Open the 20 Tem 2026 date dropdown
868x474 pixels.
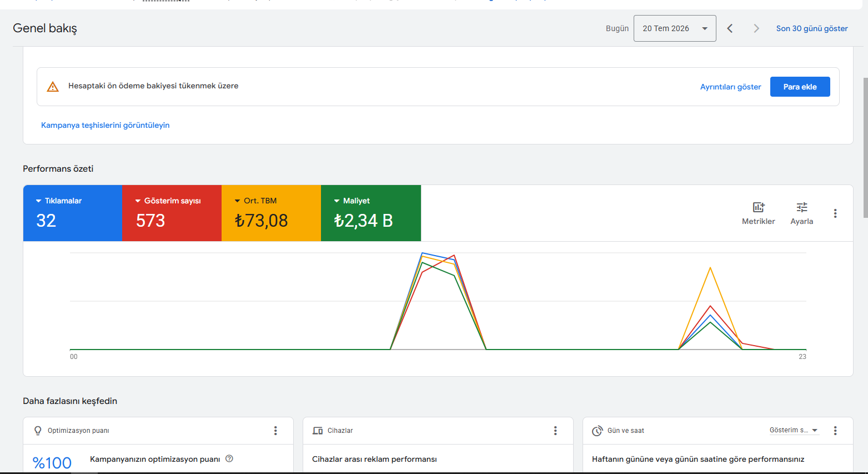coord(675,28)
